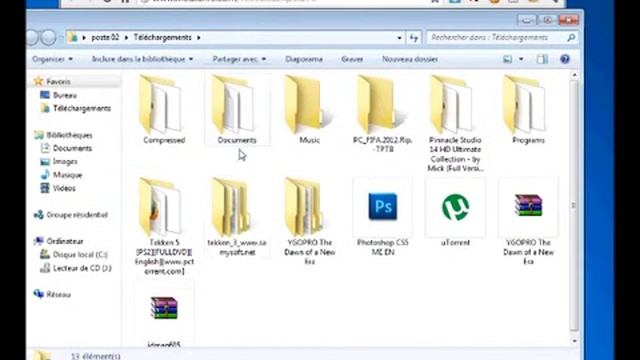This screenshot has width=640, height=360.
Task: Expand the address bar history dropdown
Action: 399,38
